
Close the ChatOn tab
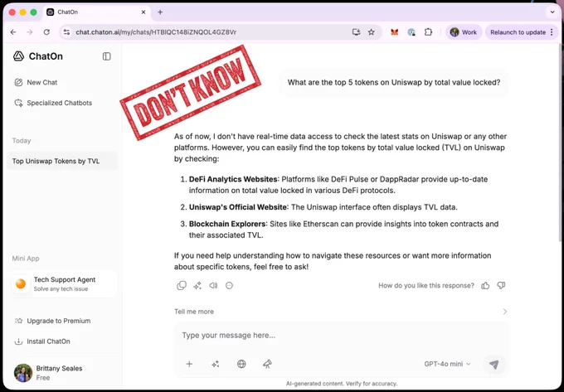[x=143, y=12]
